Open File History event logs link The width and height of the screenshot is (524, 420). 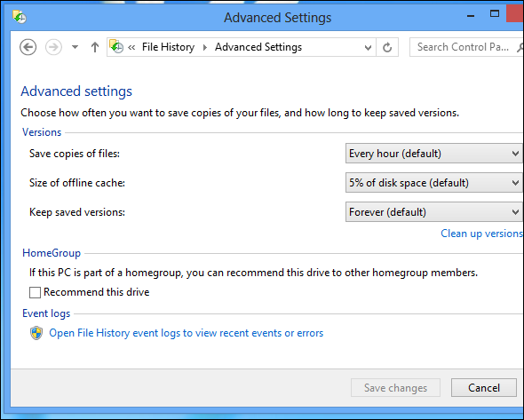187,333
